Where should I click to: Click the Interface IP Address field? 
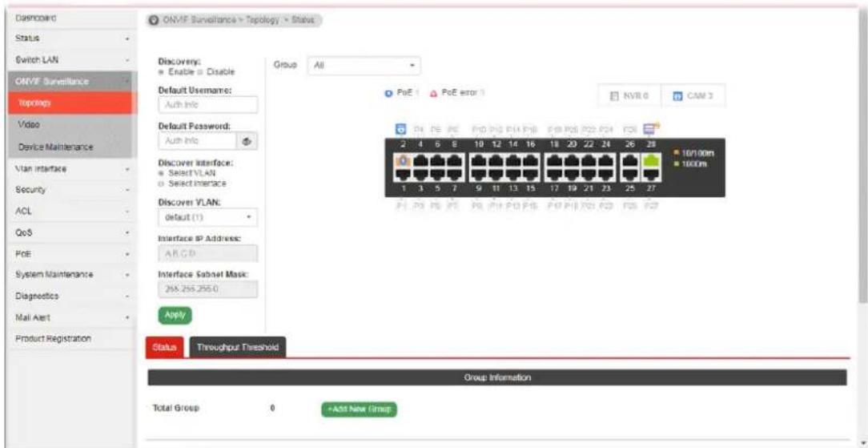pyautogui.click(x=207, y=253)
